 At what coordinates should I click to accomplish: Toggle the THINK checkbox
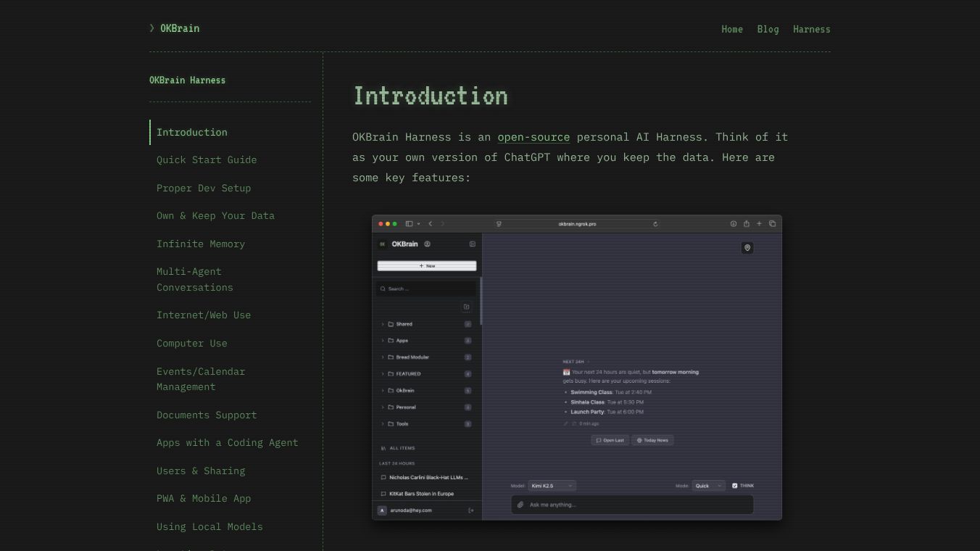click(735, 486)
